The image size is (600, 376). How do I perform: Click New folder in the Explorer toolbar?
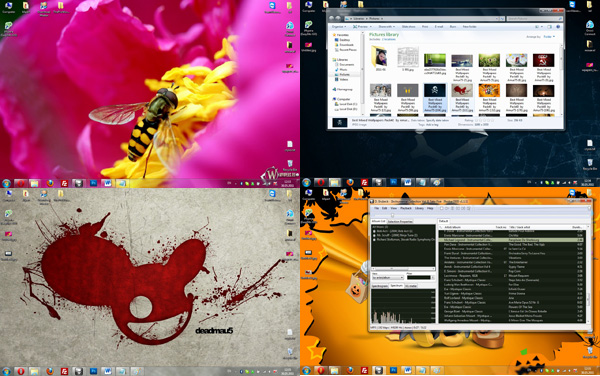click(470, 27)
